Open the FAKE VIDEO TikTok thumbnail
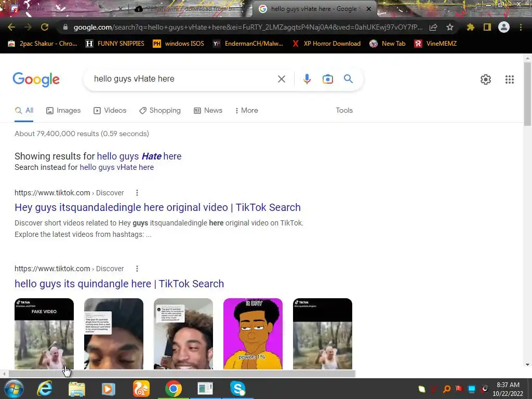Image resolution: width=532 pixels, height=399 pixels. click(x=44, y=334)
